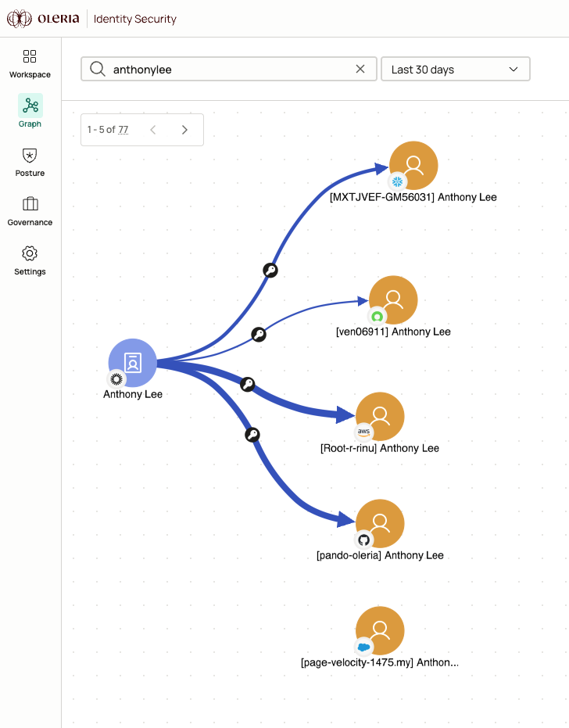Select the Anthony Lee identity node
This screenshot has width=569, height=728.
(x=133, y=363)
